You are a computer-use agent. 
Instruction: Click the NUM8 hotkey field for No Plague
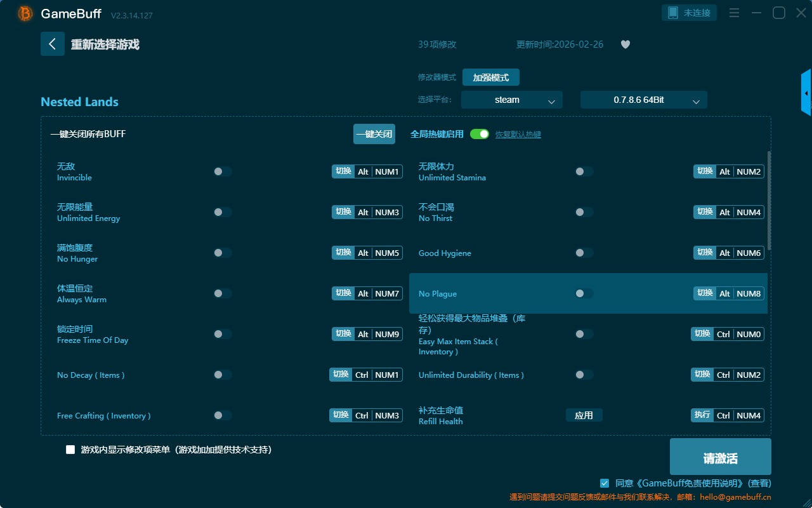point(749,293)
